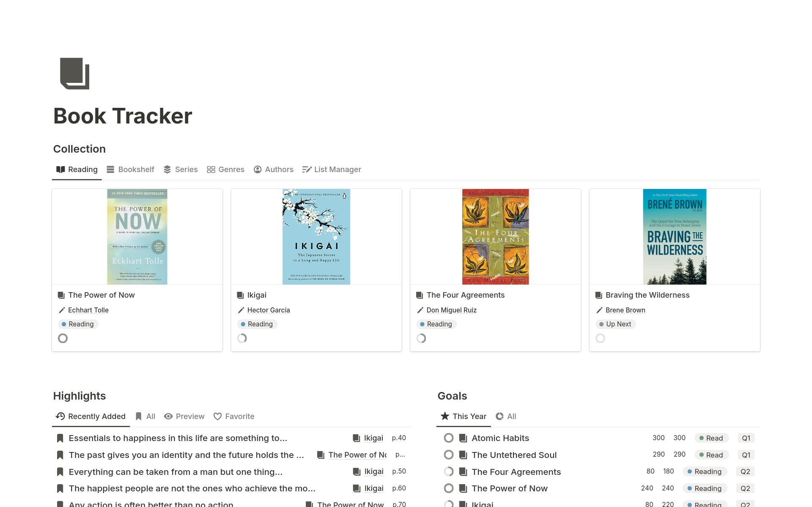
Task: Select the Authors person icon
Action: click(258, 169)
